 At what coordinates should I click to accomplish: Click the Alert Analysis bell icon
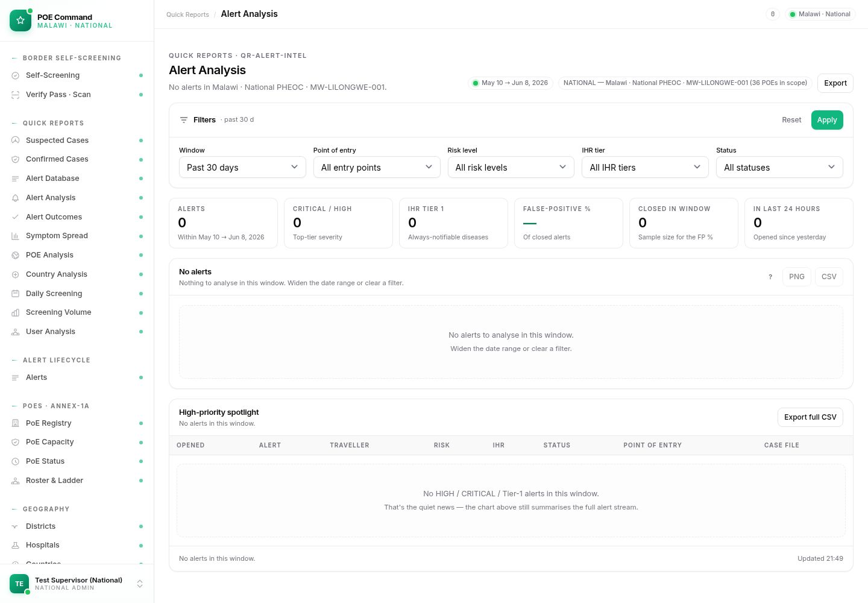[16, 198]
